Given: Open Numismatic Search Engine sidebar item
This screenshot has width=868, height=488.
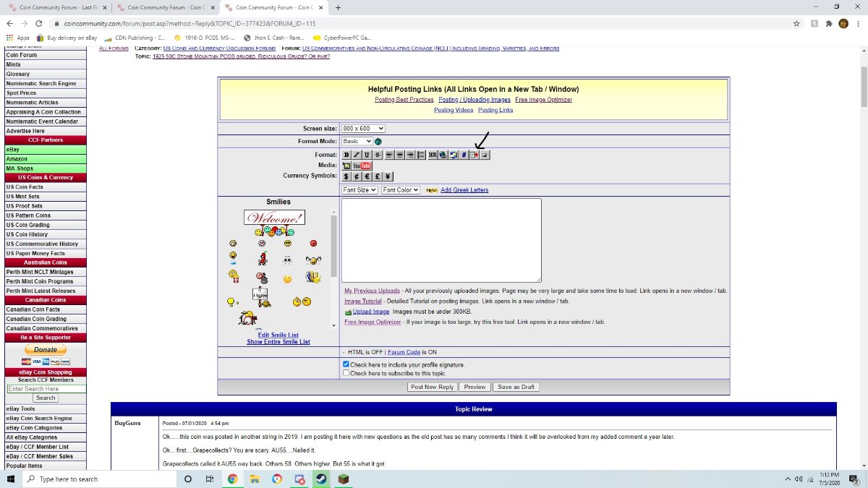Looking at the screenshot, I should [41, 83].
